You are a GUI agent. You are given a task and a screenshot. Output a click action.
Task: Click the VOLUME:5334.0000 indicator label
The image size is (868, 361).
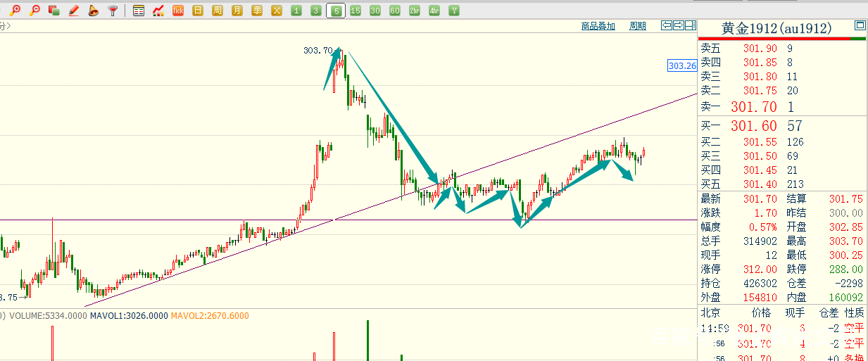(47, 316)
